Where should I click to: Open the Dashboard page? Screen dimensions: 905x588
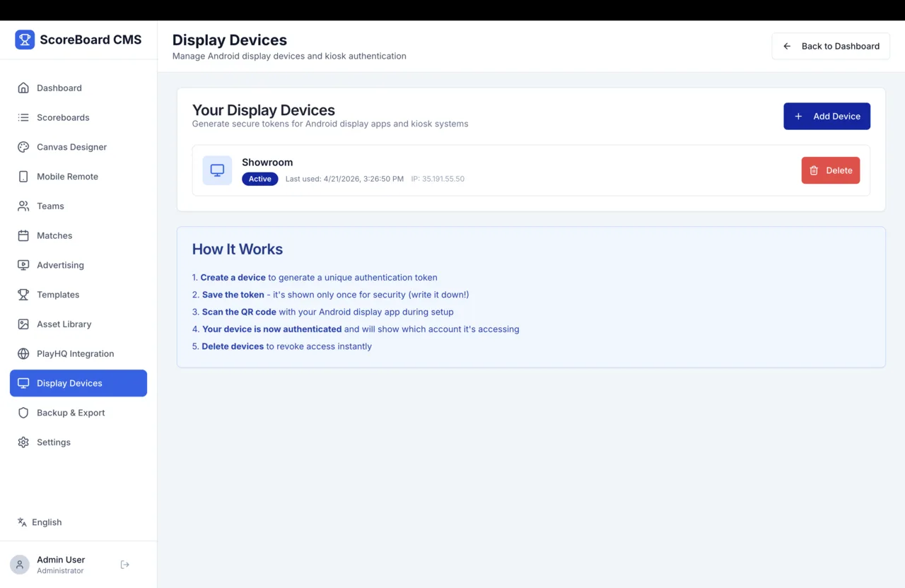pos(59,88)
